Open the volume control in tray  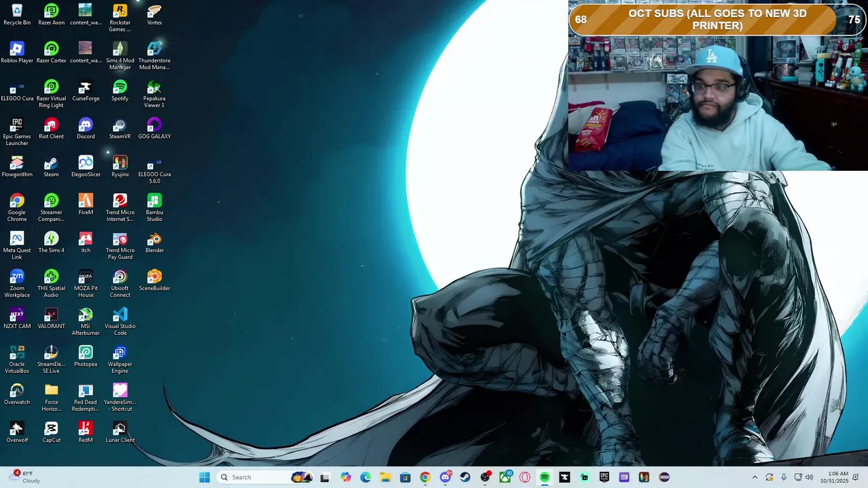[x=809, y=477]
